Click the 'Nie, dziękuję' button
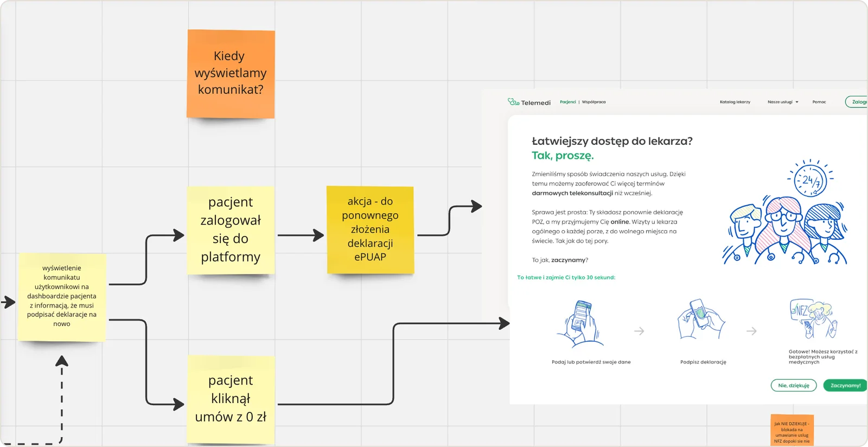This screenshot has height=447, width=868. [794, 386]
